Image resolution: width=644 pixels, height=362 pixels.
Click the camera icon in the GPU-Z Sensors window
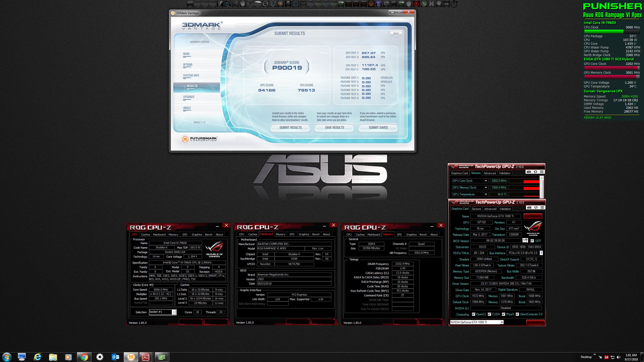coord(529,172)
